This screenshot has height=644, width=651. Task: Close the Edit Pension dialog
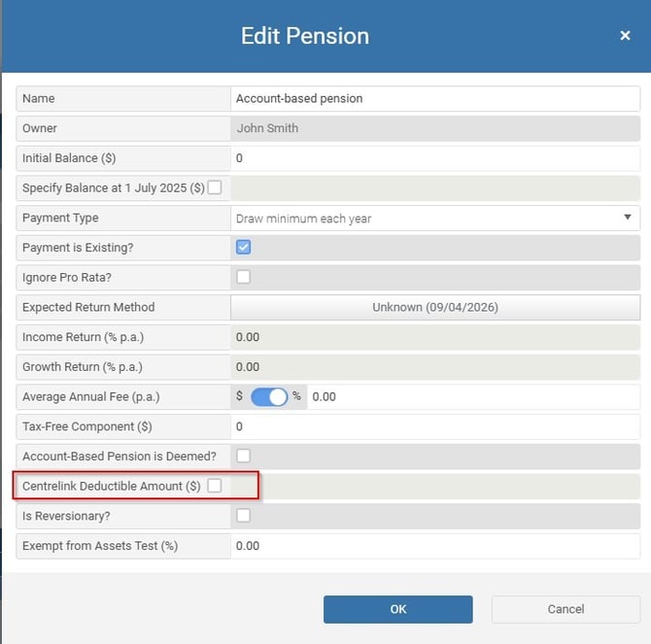coord(625,36)
